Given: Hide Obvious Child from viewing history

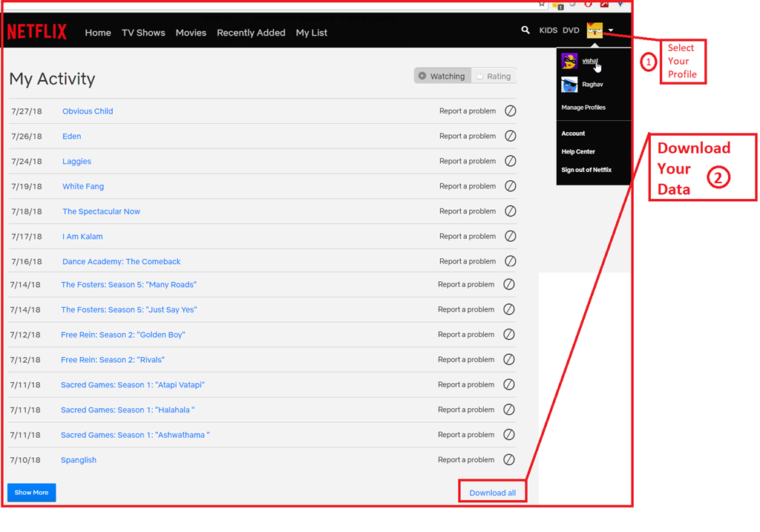Looking at the screenshot, I should [511, 111].
